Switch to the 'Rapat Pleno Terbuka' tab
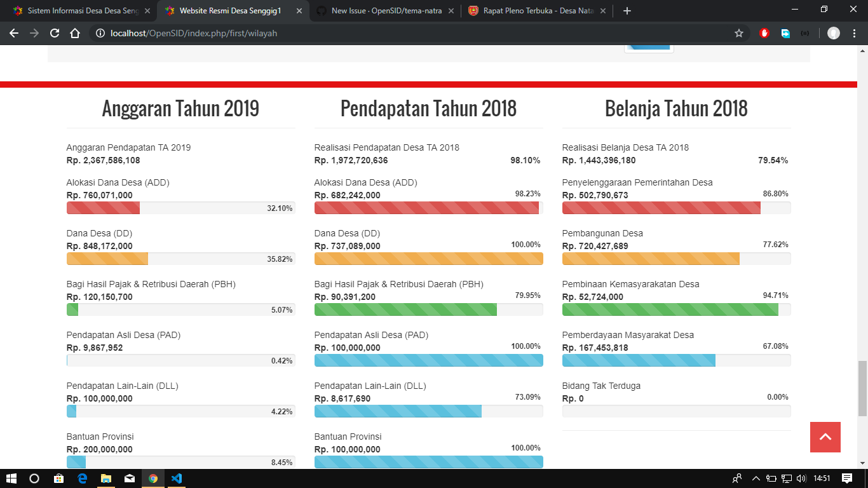The width and height of the screenshot is (868, 488). point(537,10)
